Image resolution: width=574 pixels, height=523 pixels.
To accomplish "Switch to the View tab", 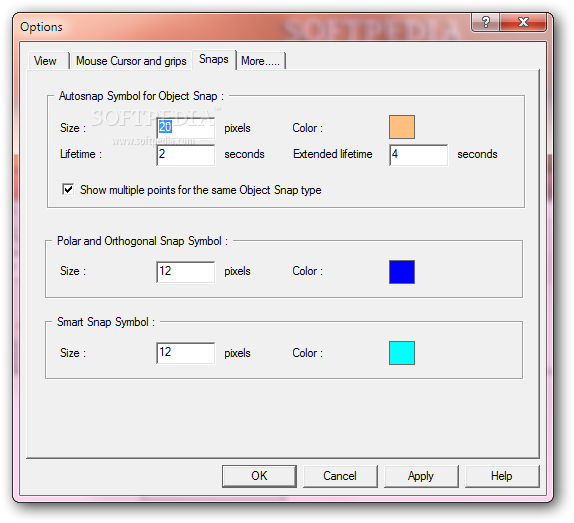I will 49,61.
